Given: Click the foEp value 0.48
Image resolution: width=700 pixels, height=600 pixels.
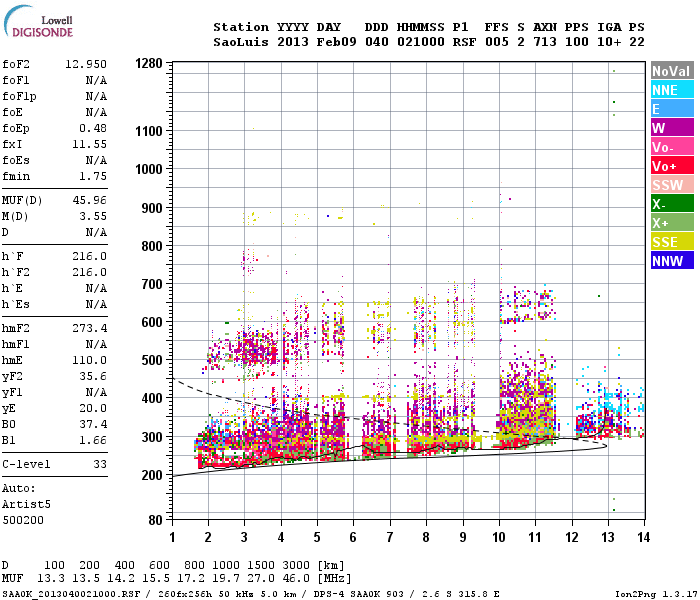Looking at the screenshot, I should (x=93, y=129).
